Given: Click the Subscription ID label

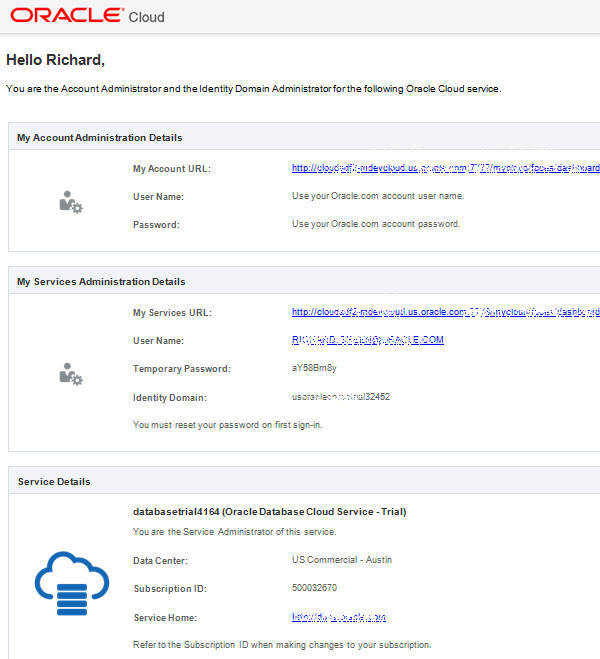Looking at the screenshot, I should (x=170, y=588).
